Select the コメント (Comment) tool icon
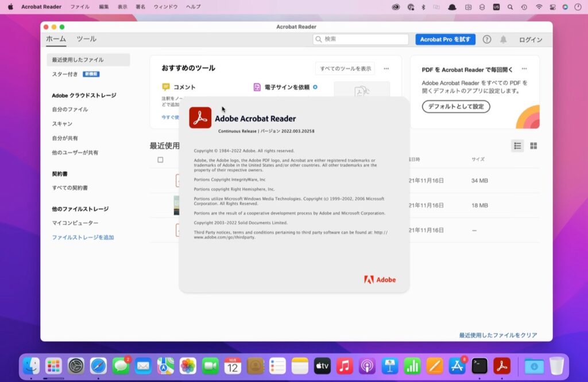 coord(166,87)
